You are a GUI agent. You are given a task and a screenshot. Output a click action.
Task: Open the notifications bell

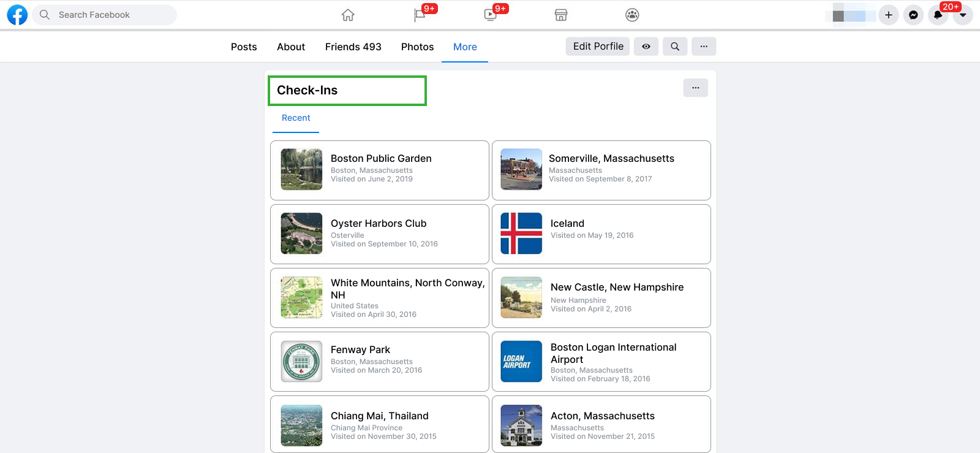[x=938, y=15]
